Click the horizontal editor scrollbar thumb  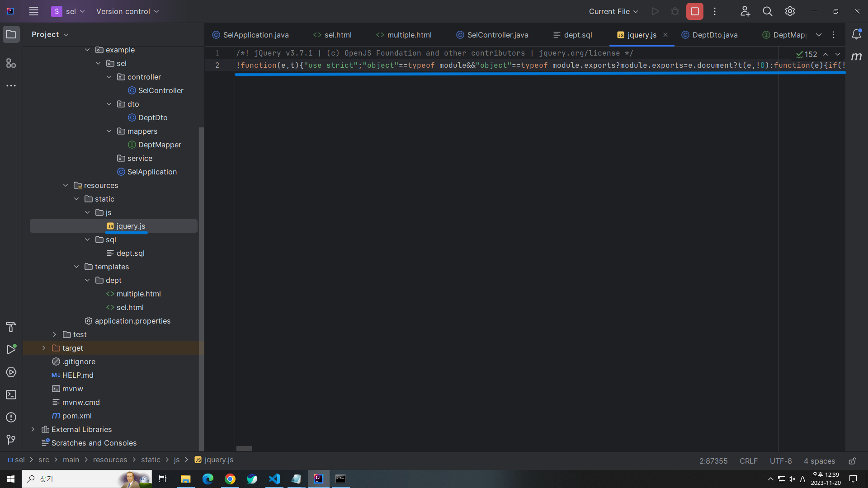coord(244,448)
